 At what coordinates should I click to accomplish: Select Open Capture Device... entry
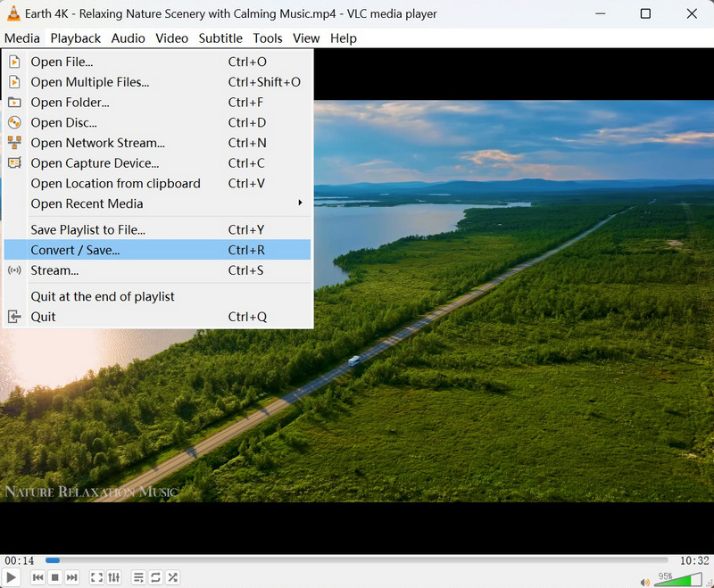(x=158, y=163)
